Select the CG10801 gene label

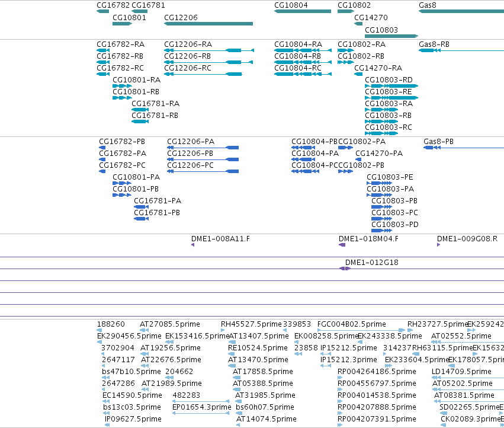point(129,17)
